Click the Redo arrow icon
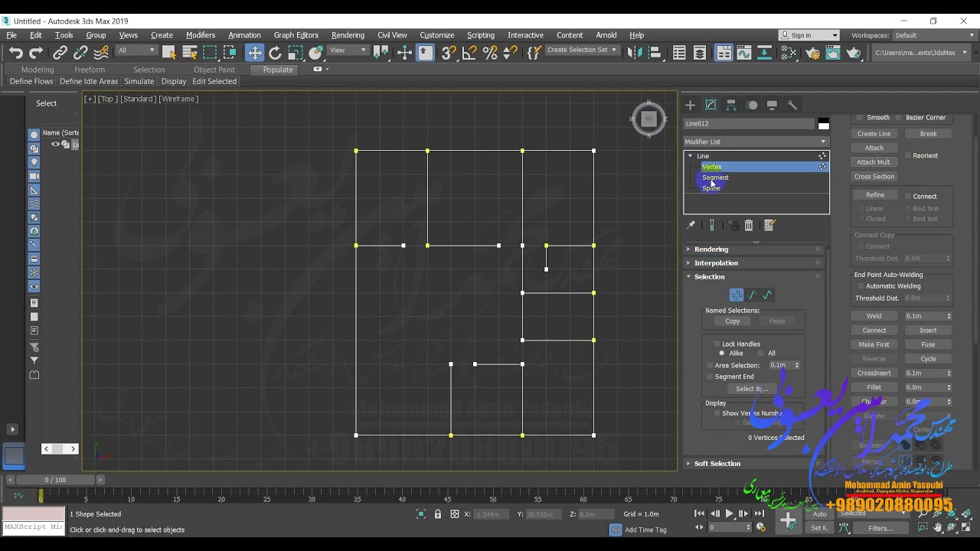This screenshot has height=551, width=980. [x=35, y=53]
